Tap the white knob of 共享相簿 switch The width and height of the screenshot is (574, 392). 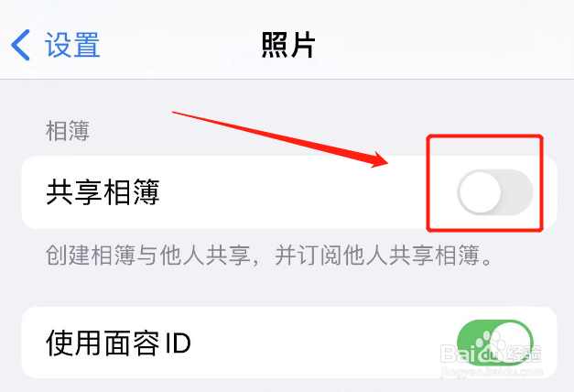click(481, 192)
